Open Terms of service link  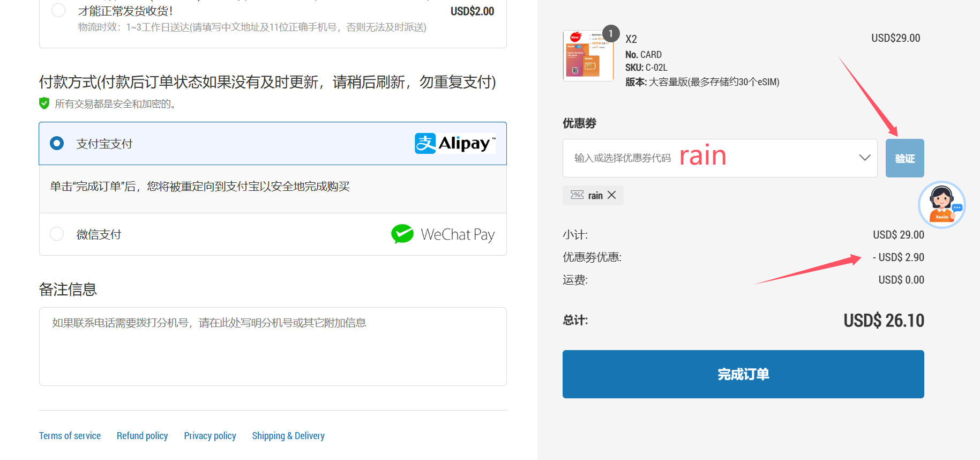click(70, 436)
